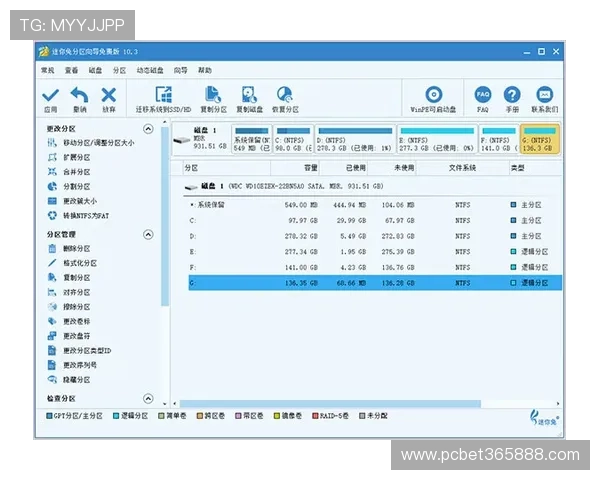
Task: Select the E: partition row
Action: (375, 252)
